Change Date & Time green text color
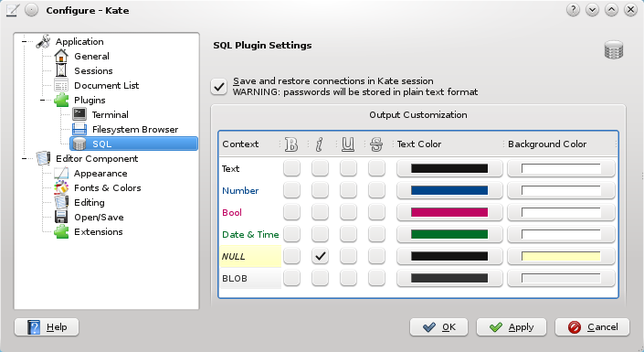The height and width of the screenshot is (352, 644). click(449, 234)
